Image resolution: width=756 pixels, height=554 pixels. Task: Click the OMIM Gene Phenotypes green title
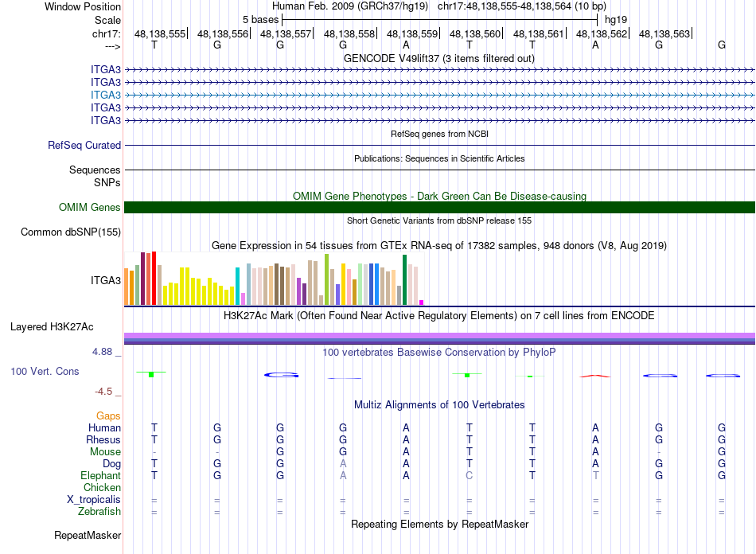click(x=439, y=197)
